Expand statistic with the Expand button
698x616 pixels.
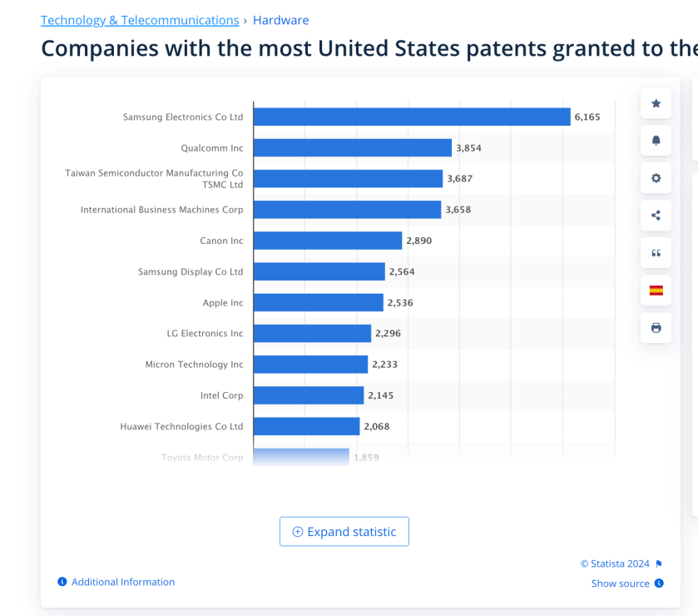click(344, 532)
